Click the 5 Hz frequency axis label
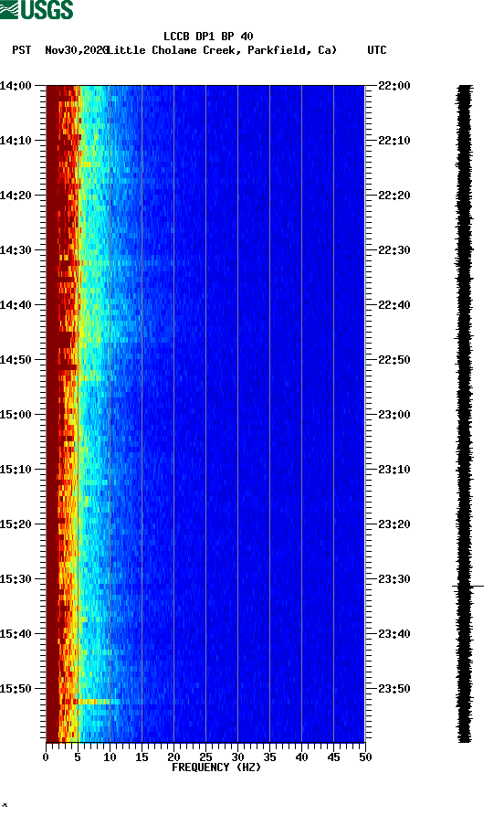The image size is (504, 815). click(78, 757)
